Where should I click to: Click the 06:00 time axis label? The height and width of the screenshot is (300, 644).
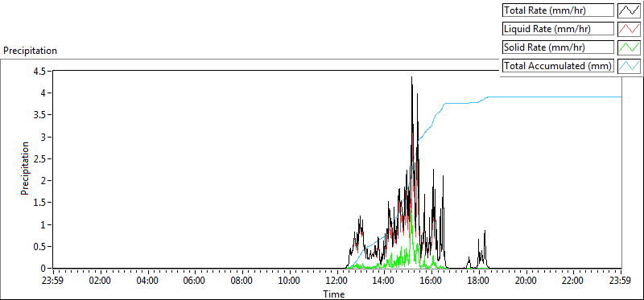195,281
